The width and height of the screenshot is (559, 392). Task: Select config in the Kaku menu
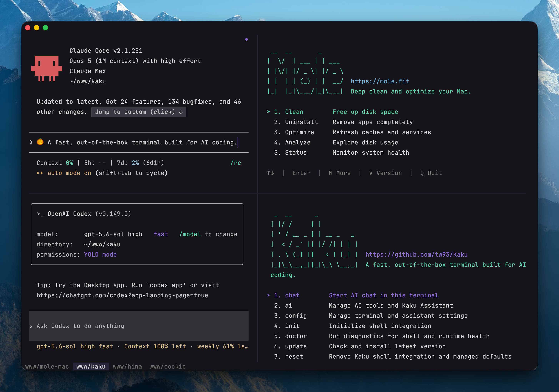371,316
